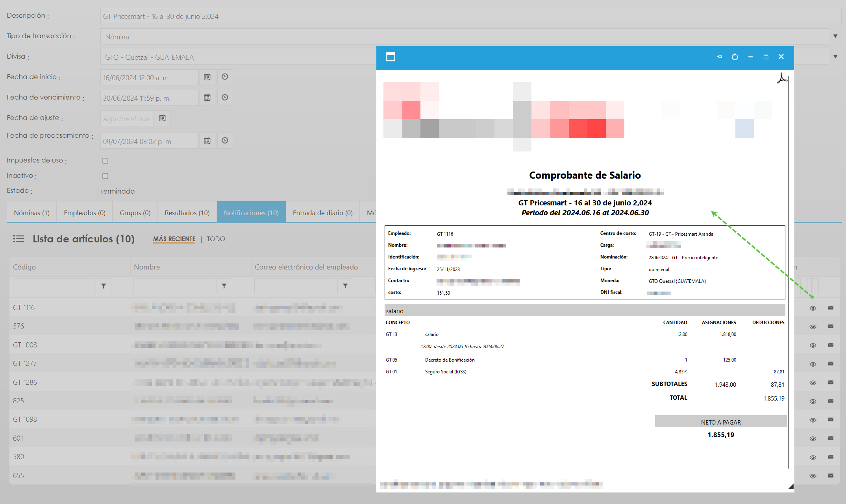View payslip for row 601

tap(813, 438)
